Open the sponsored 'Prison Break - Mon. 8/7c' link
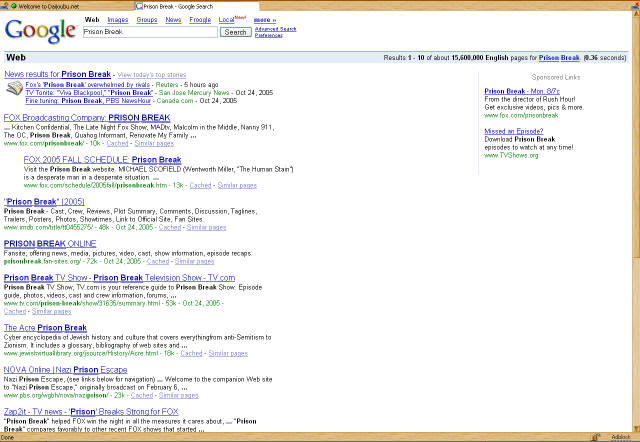Image resolution: width=640 pixels, height=442 pixels. pos(522,91)
